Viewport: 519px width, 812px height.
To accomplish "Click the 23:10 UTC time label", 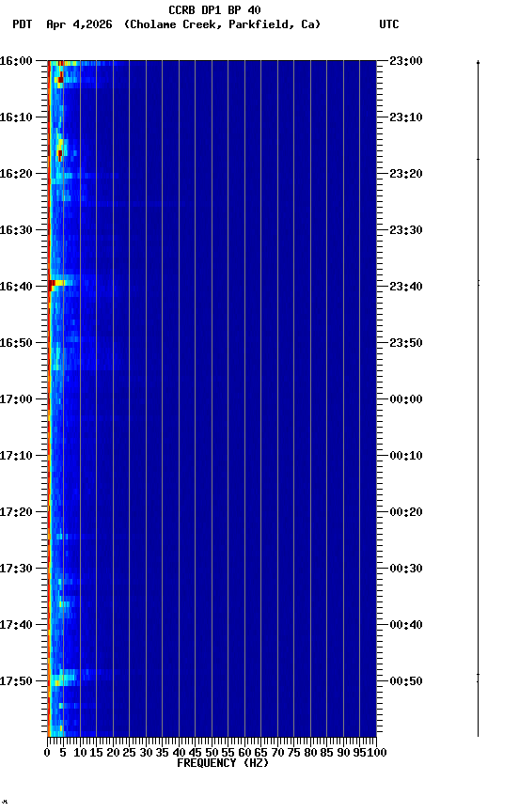I will tap(406, 117).
